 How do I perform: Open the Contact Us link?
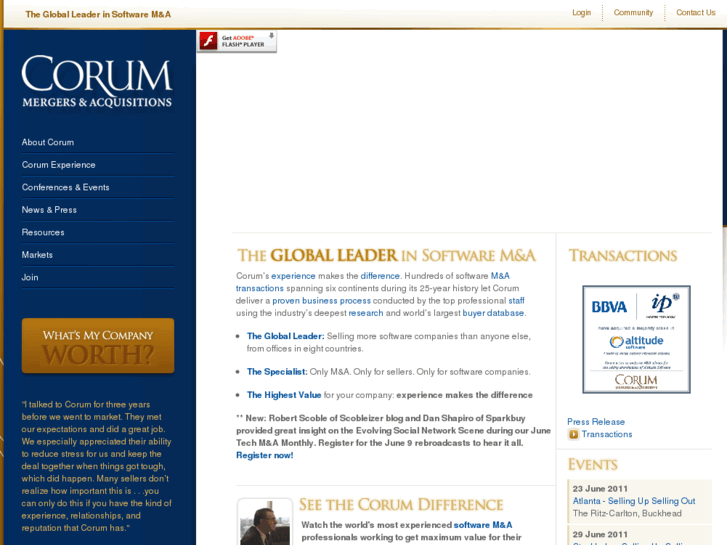tap(695, 13)
